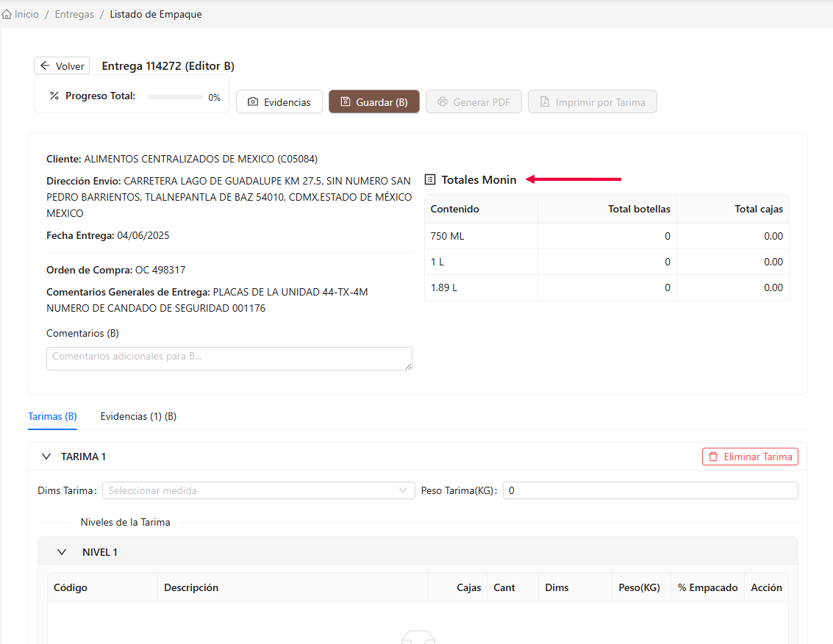Click the Acción column header
The width and height of the screenshot is (833, 644).
(766, 587)
